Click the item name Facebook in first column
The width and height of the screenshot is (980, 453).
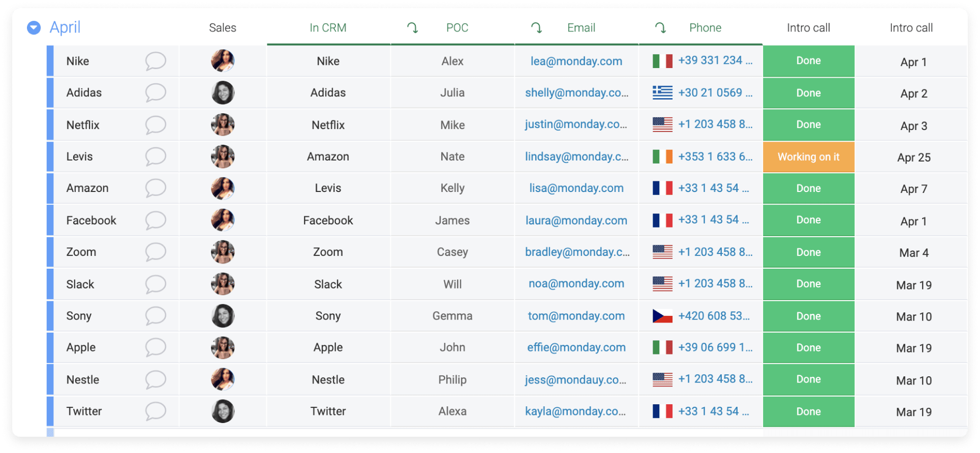(x=91, y=221)
